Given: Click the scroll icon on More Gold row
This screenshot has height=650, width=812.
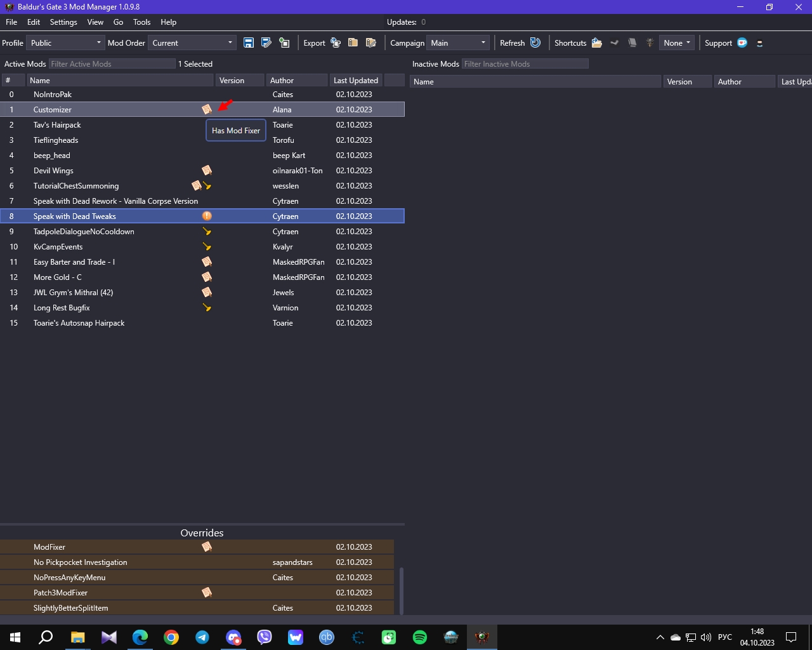Looking at the screenshot, I should coord(207,277).
